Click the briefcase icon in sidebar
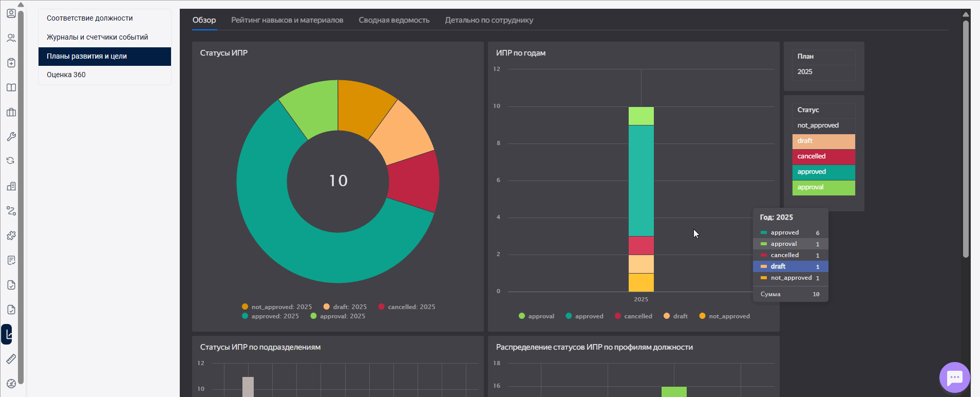Viewport: 980px width, 397px height. pos(11,112)
